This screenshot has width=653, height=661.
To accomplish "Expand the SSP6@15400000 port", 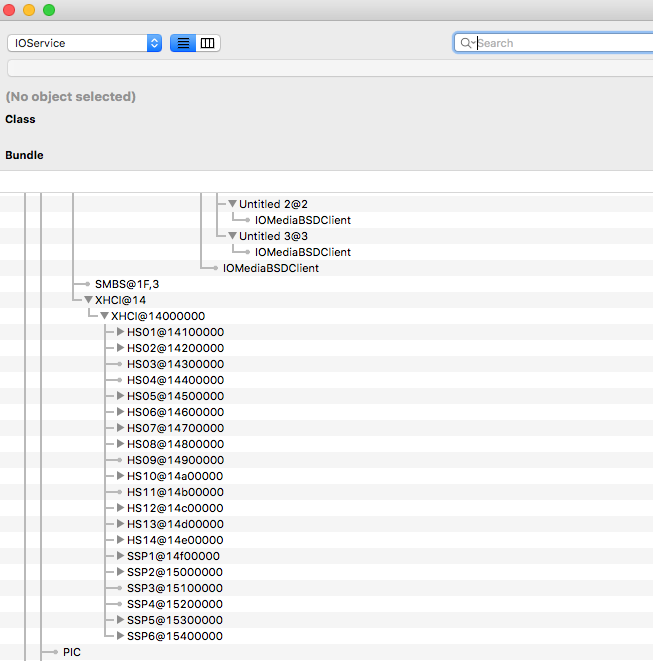I will (120, 637).
